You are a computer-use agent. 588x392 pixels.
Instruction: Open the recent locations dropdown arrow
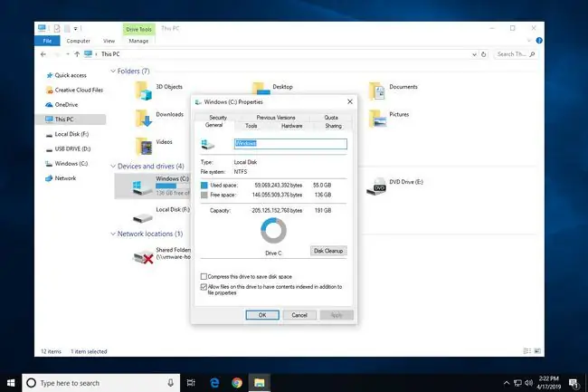tap(68, 54)
